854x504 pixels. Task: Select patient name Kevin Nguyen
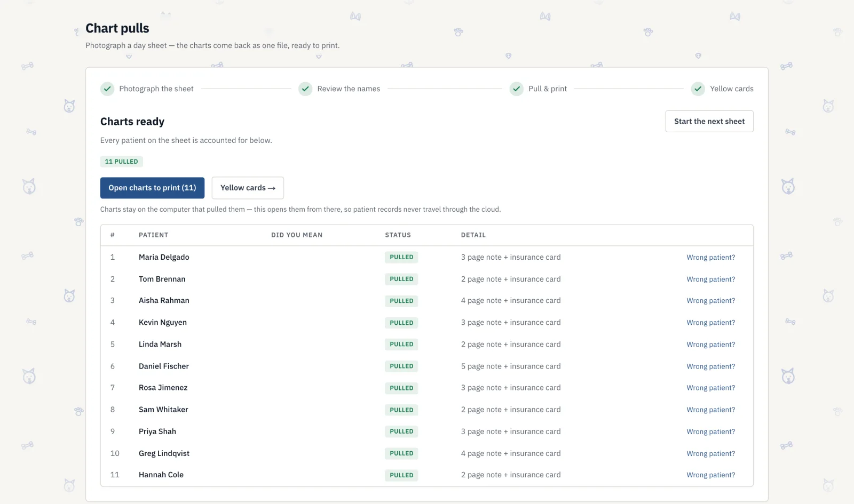pos(163,322)
